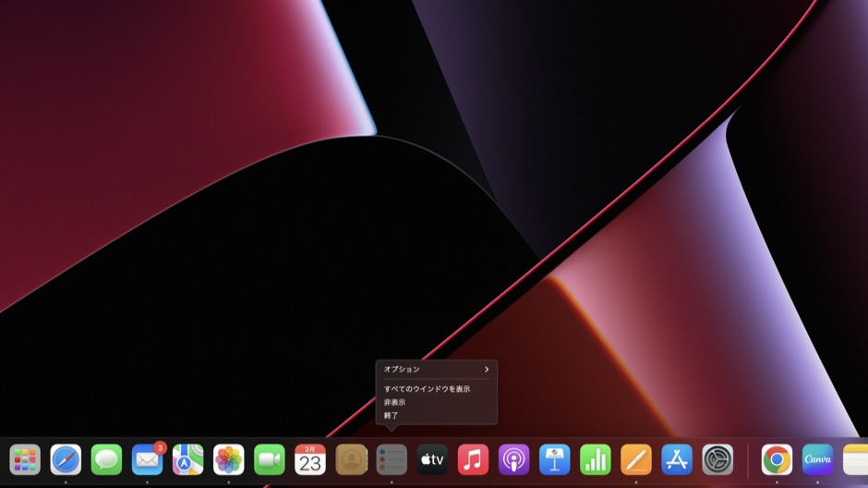Open Mail with 3 unread badge
868x488 pixels.
[x=147, y=459]
